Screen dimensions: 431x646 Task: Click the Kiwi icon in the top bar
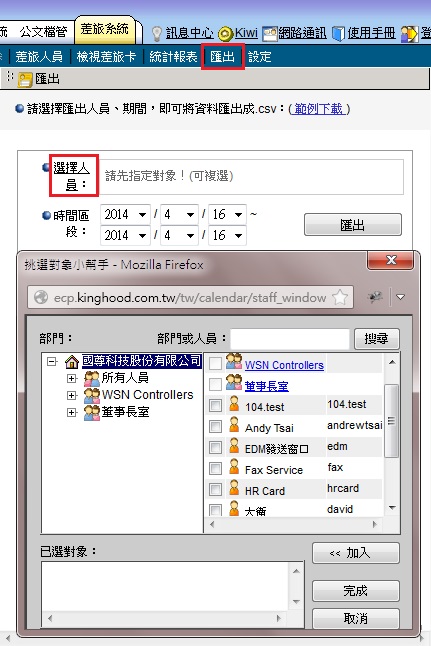(x=225, y=34)
